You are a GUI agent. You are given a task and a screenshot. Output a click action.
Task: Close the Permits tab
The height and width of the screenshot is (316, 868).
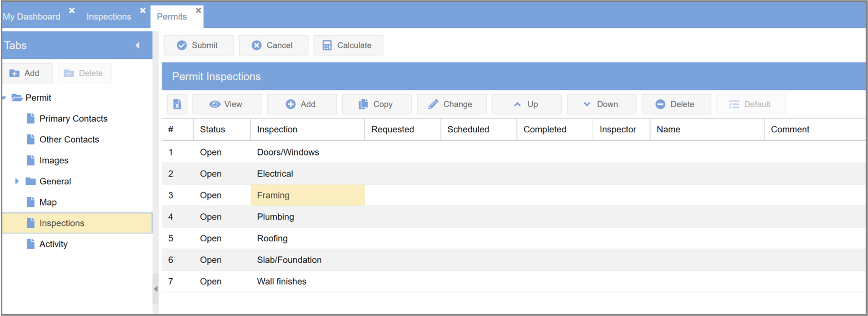198,10
